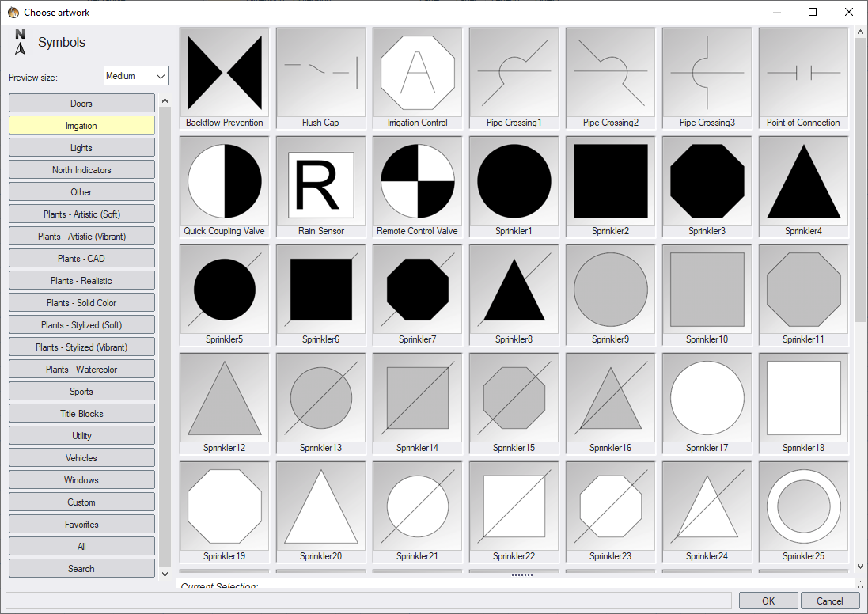868x614 pixels.
Task: Open Plants - Artistic (Vibrant) category
Action: (81, 237)
